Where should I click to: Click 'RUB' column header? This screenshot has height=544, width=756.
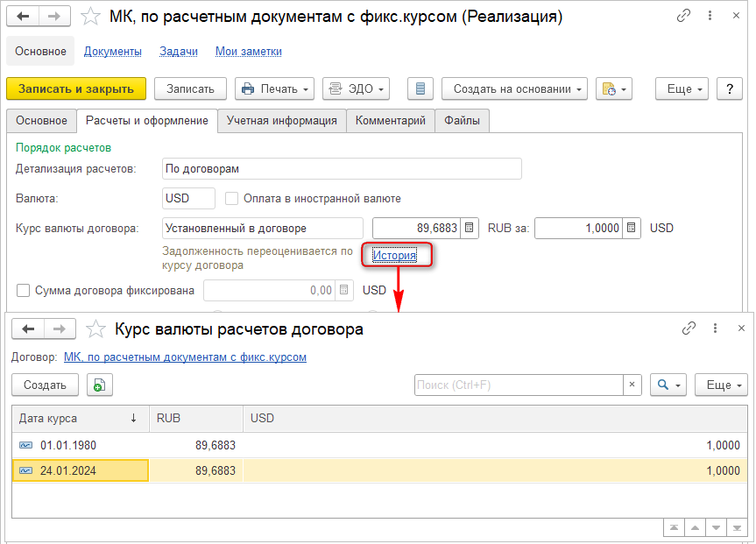196,418
